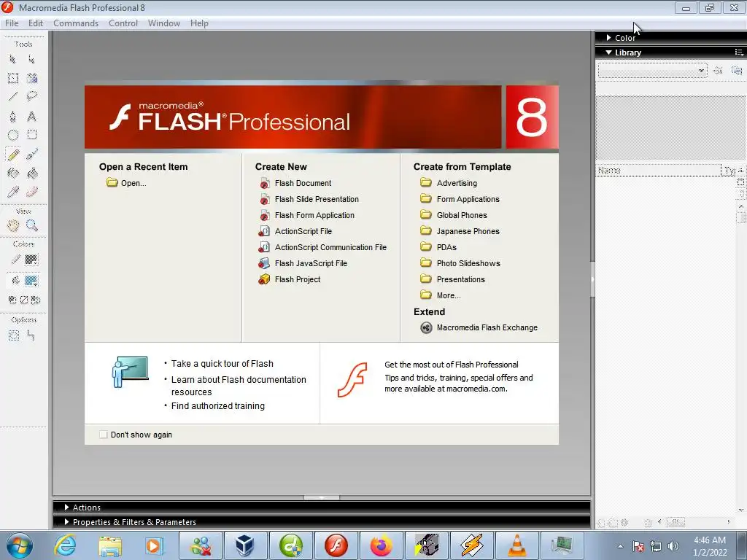Viewport: 747px width, 560px height.
Task: Toggle Snap to Objects option
Action: (13, 335)
